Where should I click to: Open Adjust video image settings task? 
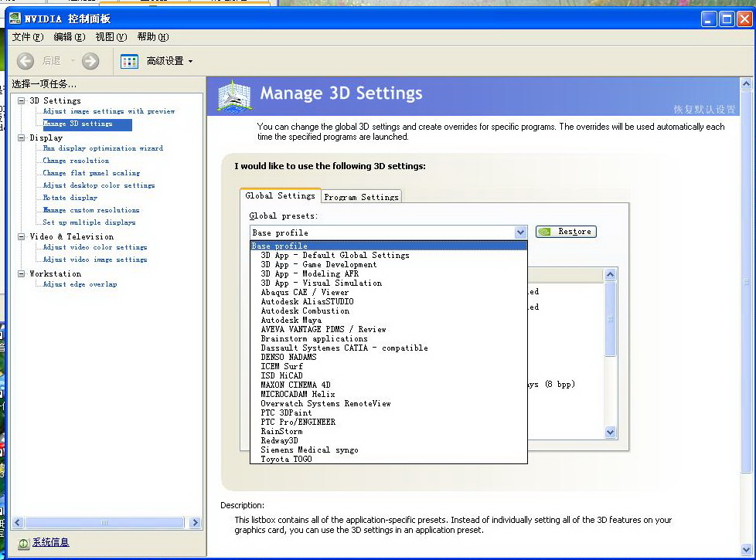(95, 260)
